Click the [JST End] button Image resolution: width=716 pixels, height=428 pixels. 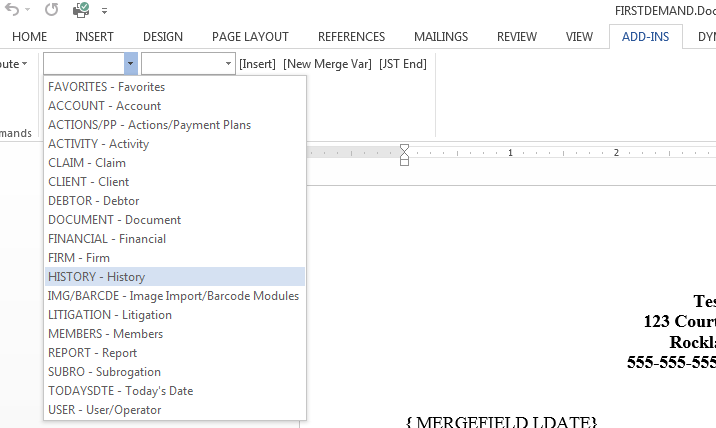click(402, 64)
